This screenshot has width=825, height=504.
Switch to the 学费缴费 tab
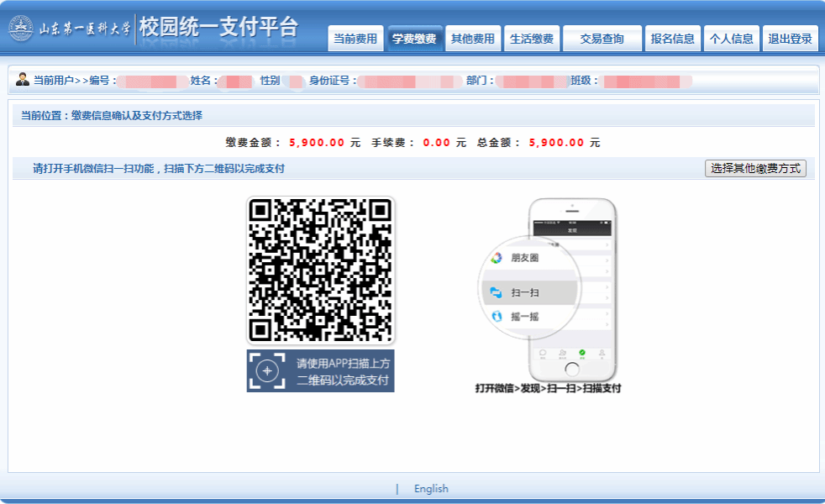point(414,39)
